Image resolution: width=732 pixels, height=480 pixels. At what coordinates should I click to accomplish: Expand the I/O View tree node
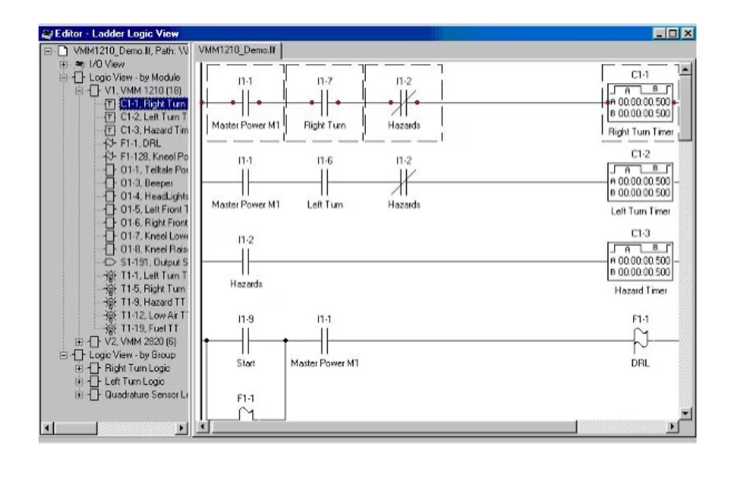coord(64,64)
